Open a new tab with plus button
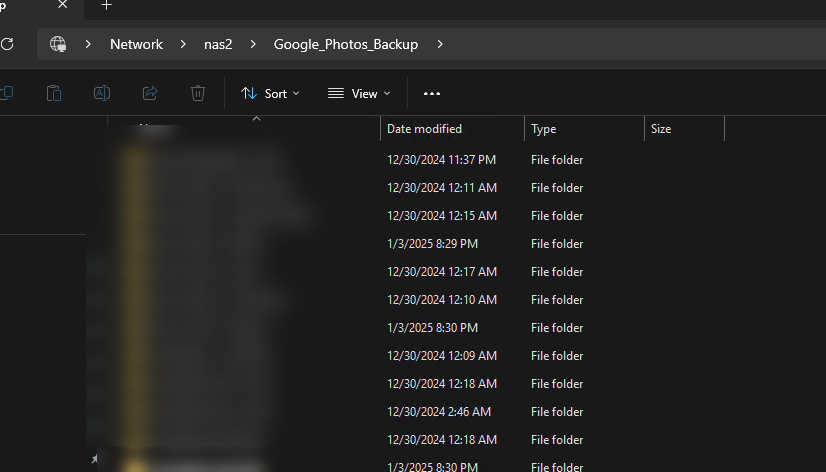The image size is (826, 472). pyautogui.click(x=107, y=6)
